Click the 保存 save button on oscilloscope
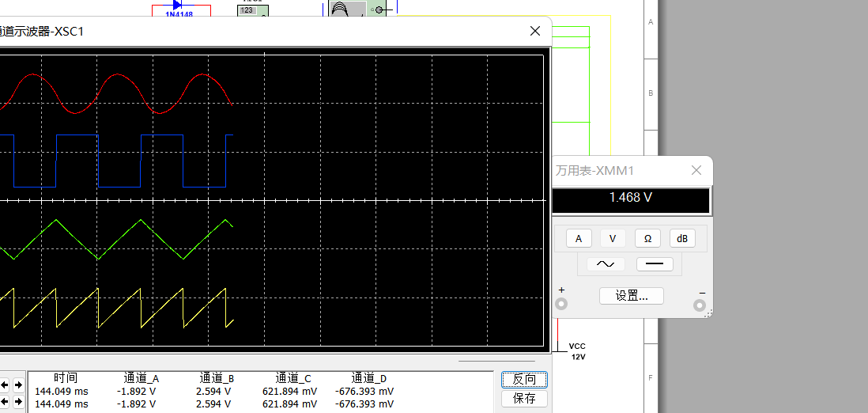This screenshot has width=868, height=413. (524, 399)
